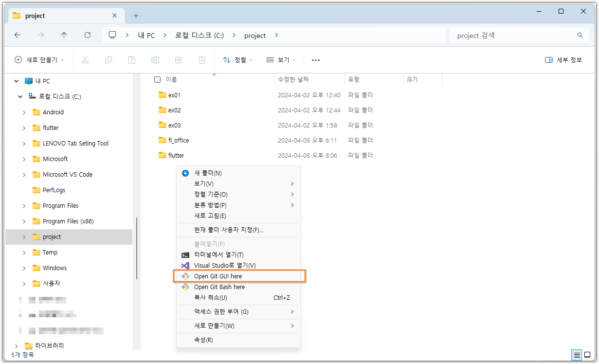This screenshot has height=364, width=599.
Task: Click the Share icon in toolbar
Action: (x=179, y=60)
